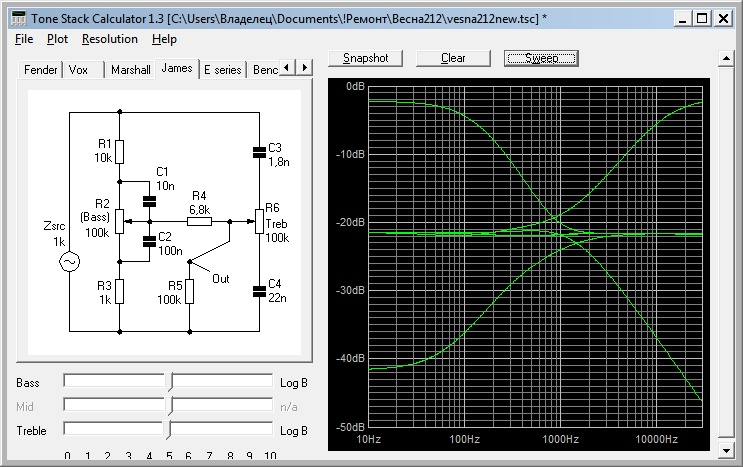Click the C4 22n capacitor
This screenshot has height=467, width=743.
259,291
